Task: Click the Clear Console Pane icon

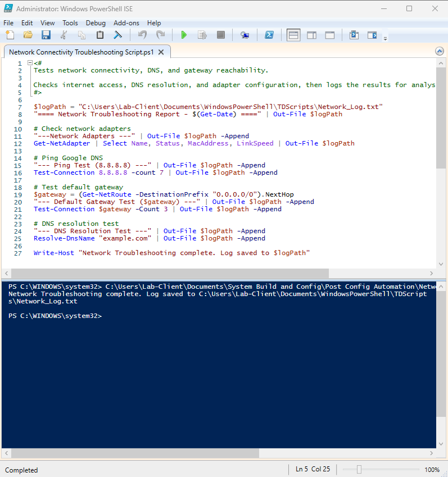Action: (x=117, y=35)
